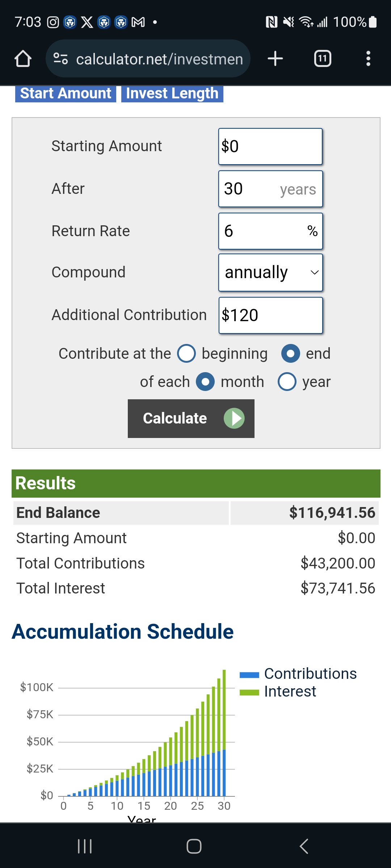Image resolution: width=391 pixels, height=868 pixels.
Task: Focus the Return Rate input field
Action: [x=264, y=231]
